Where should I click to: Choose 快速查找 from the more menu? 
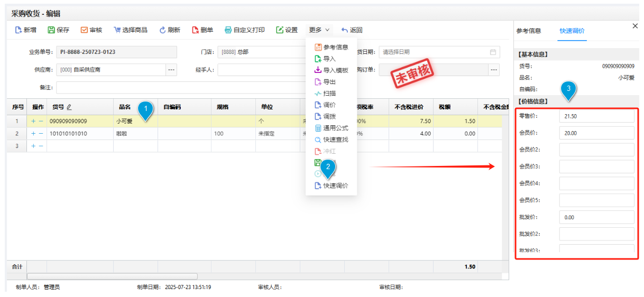pyautogui.click(x=331, y=140)
